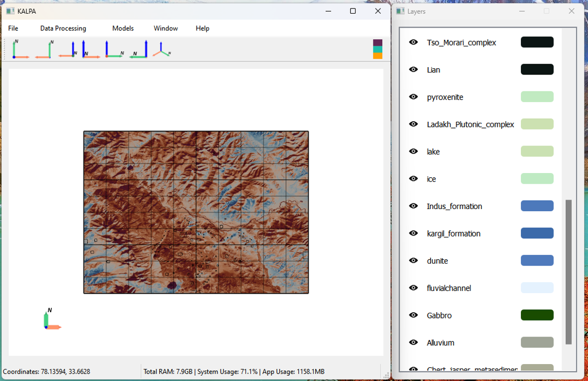
Task: Click the dunite layer color swatch
Action: (x=537, y=260)
